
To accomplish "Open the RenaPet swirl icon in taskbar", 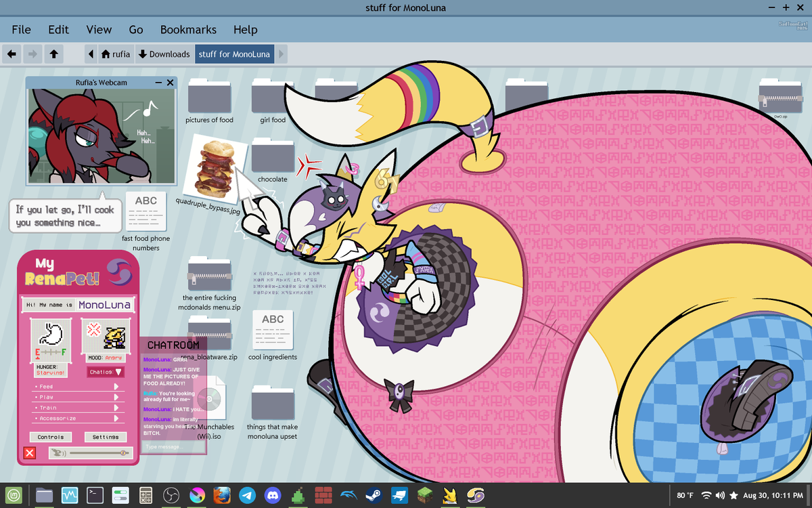I will [x=476, y=495].
